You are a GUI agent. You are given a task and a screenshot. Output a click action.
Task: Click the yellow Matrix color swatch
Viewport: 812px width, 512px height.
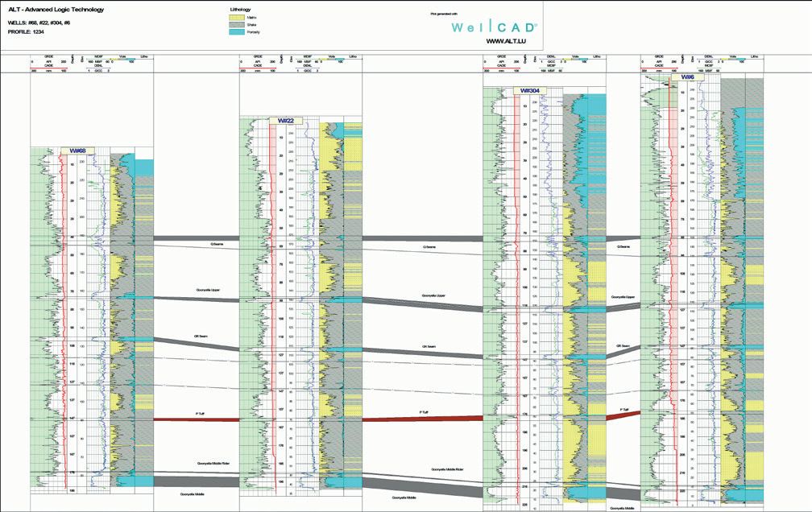[x=237, y=18]
